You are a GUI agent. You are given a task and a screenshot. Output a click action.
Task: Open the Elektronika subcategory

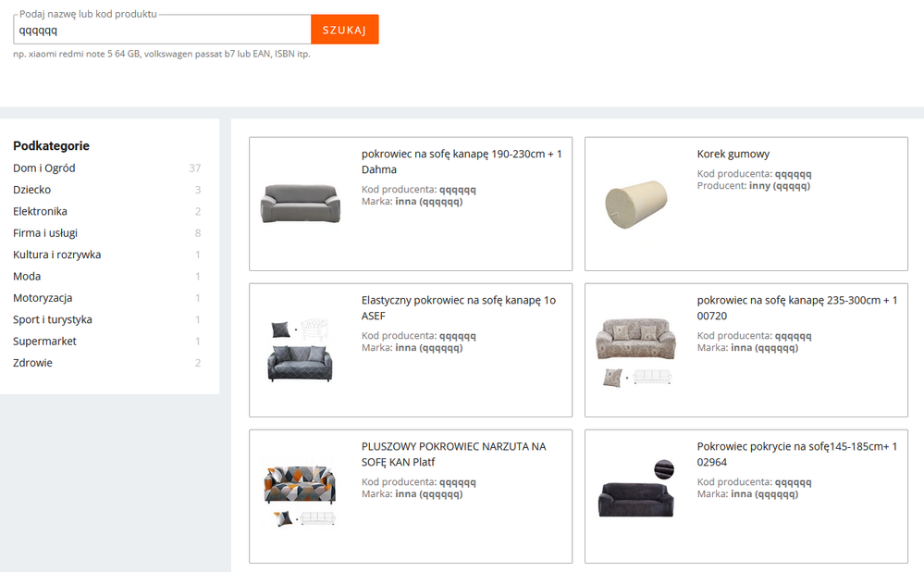[x=40, y=211]
